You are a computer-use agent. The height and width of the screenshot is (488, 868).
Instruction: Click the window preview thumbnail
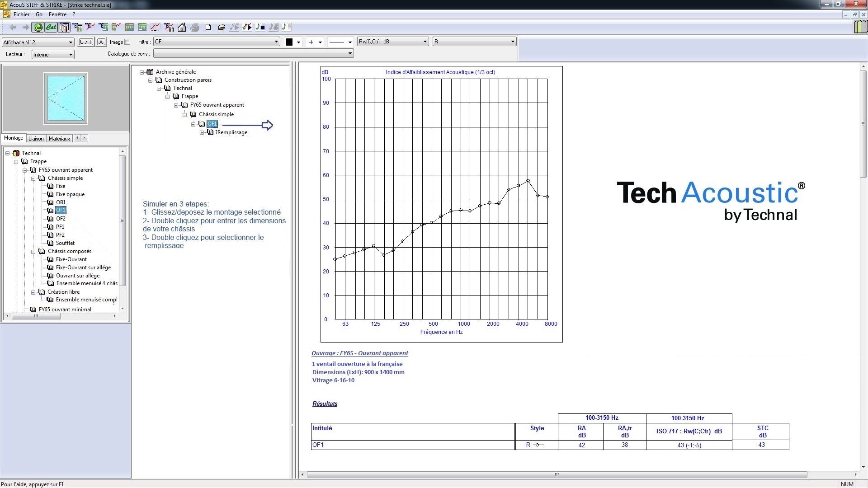[x=66, y=98]
